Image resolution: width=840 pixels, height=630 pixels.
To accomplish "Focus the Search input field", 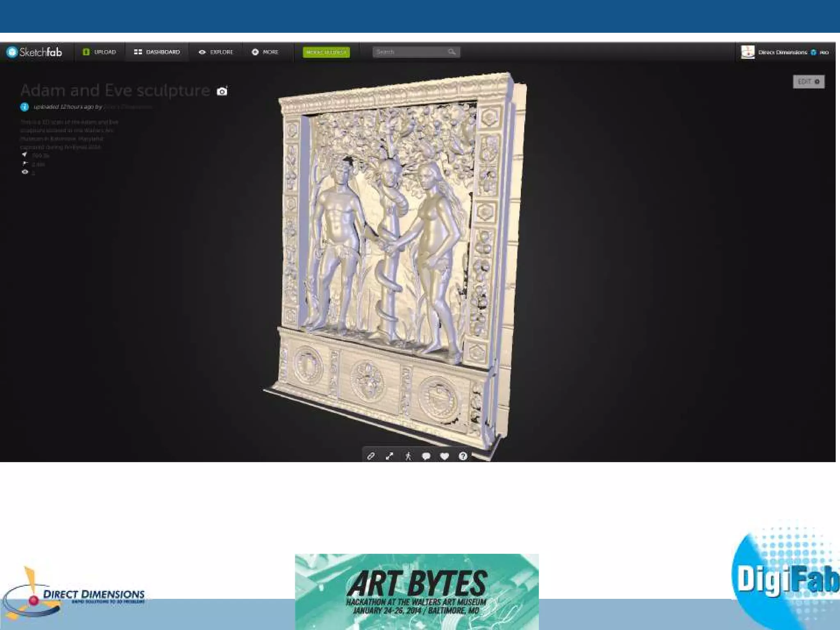I will pyautogui.click(x=416, y=52).
